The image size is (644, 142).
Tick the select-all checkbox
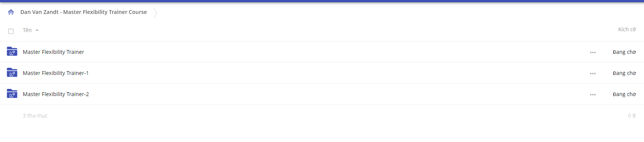pyautogui.click(x=11, y=31)
